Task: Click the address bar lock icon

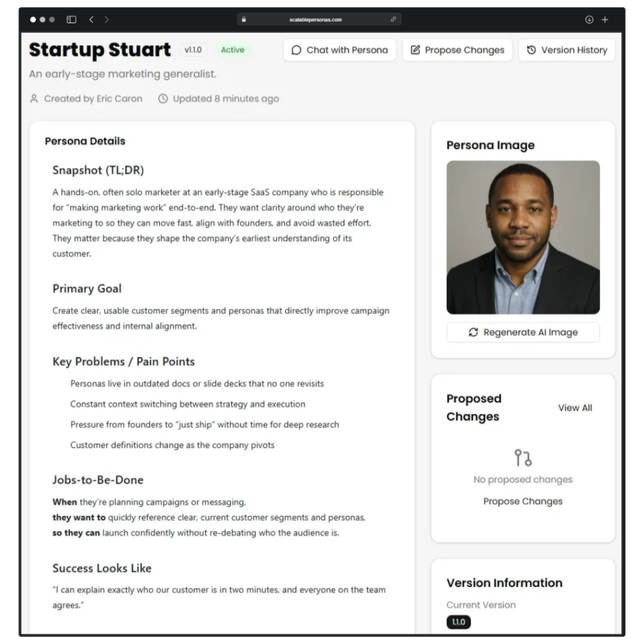Action: click(x=244, y=19)
